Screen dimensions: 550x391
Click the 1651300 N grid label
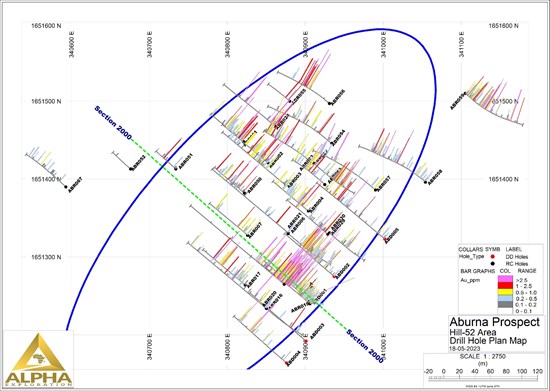pyautogui.click(x=46, y=257)
